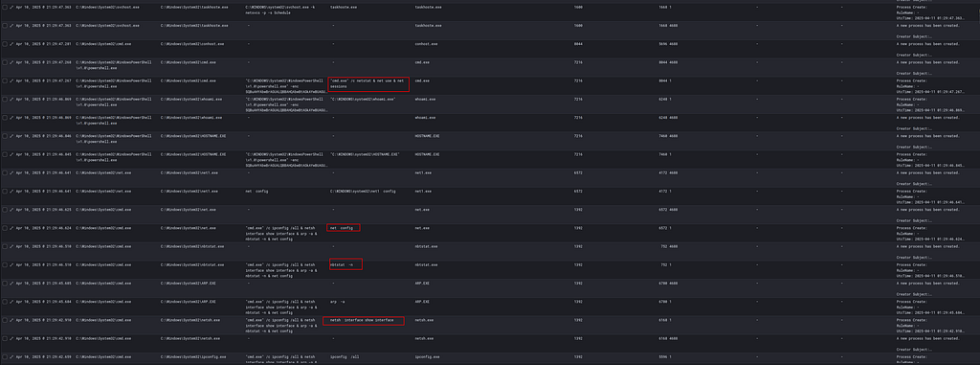The image size is (980, 365).
Task: Expand the 47.363 row with netsvcs Schedule command
Action: 11,7
